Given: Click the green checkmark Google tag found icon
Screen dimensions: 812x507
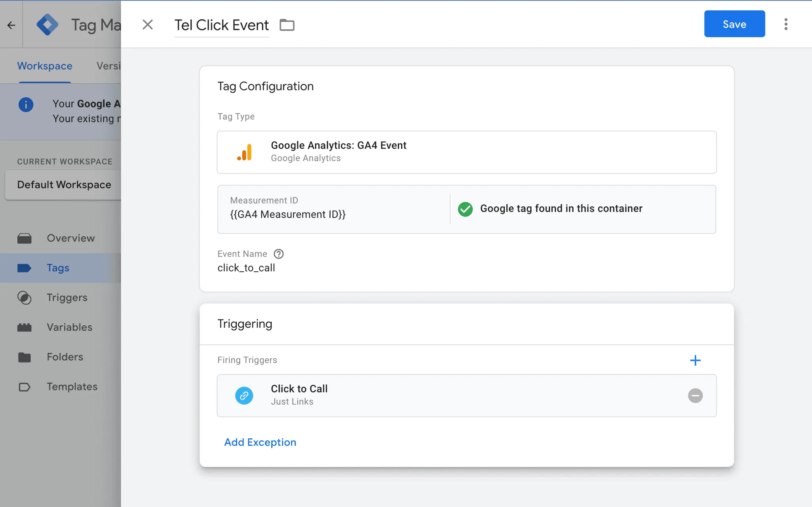Looking at the screenshot, I should (465, 209).
